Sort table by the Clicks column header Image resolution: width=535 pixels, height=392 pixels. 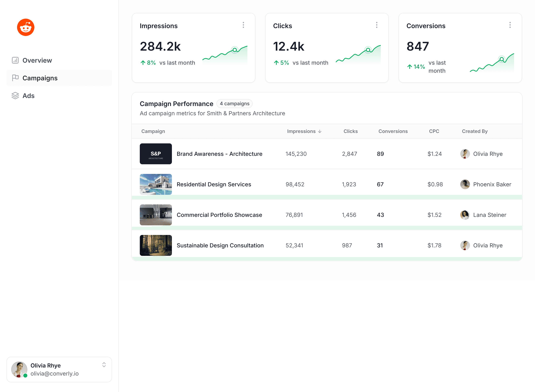350,131
